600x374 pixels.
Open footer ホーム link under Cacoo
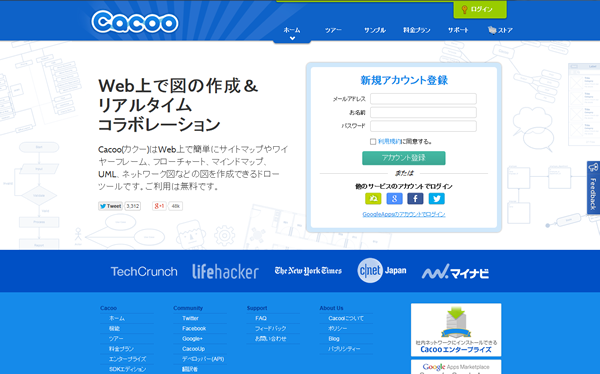117,318
